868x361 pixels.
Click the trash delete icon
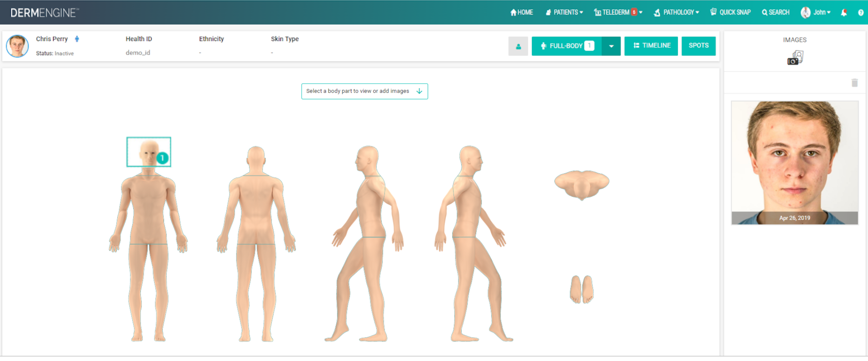coord(854,83)
